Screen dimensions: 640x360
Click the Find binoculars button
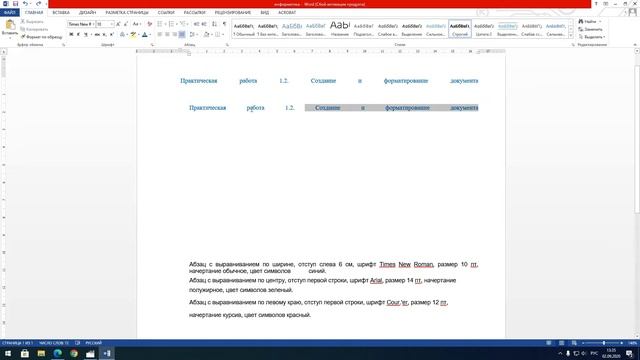[x=587, y=21]
